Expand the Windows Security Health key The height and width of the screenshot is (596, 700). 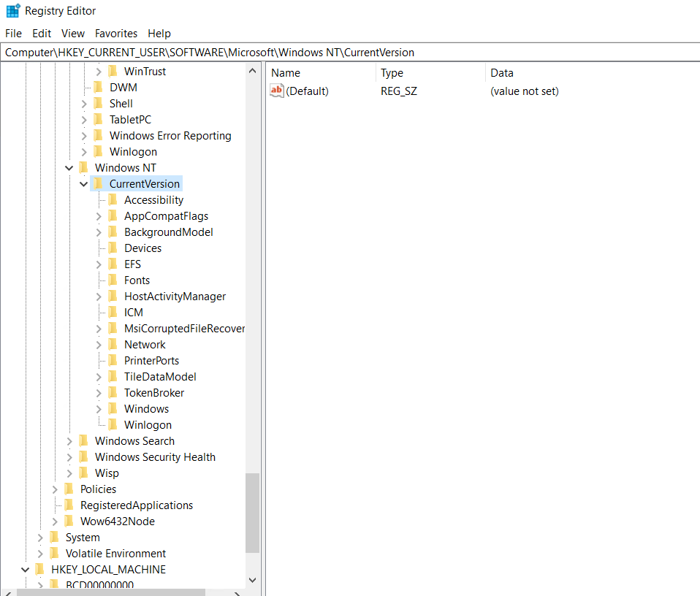[69, 456]
